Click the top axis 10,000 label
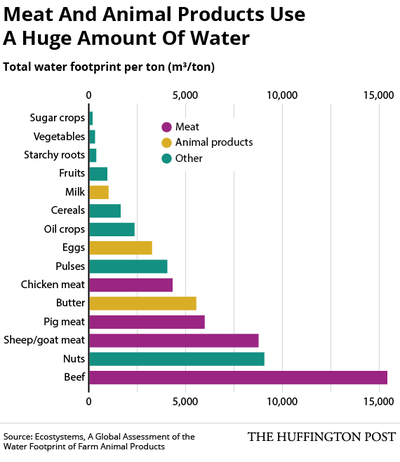 tap(282, 95)
